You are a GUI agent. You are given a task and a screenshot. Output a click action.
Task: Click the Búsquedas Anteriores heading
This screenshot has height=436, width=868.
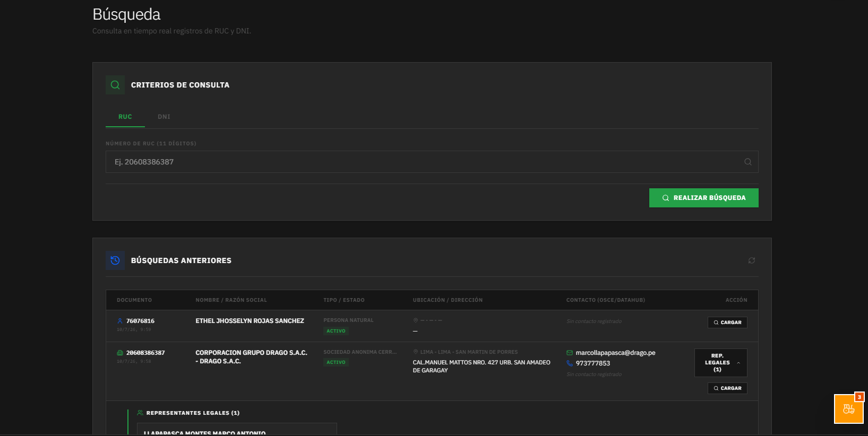[x=181, y=260]
